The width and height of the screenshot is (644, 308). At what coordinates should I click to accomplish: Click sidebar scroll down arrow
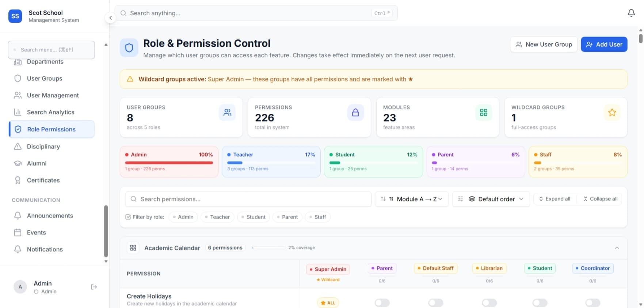(x=106, y=261)
